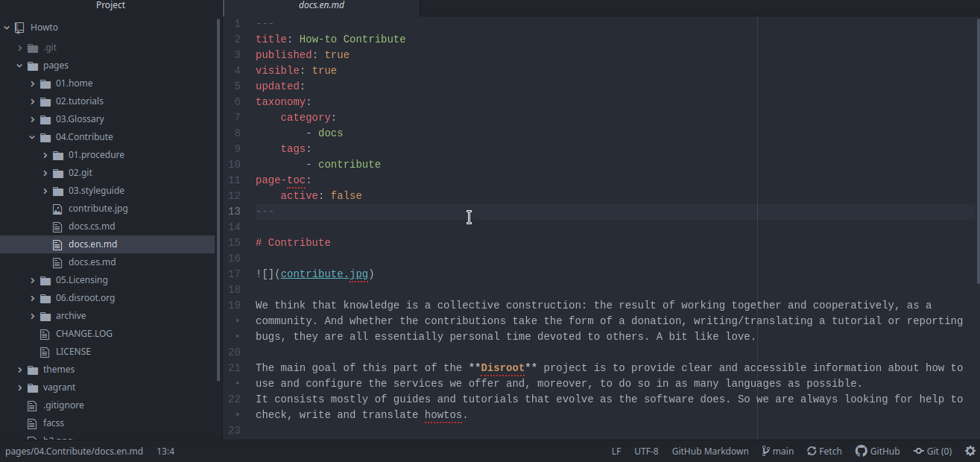
Task: Click the LF line ending selector
Action: pos(616,451)
